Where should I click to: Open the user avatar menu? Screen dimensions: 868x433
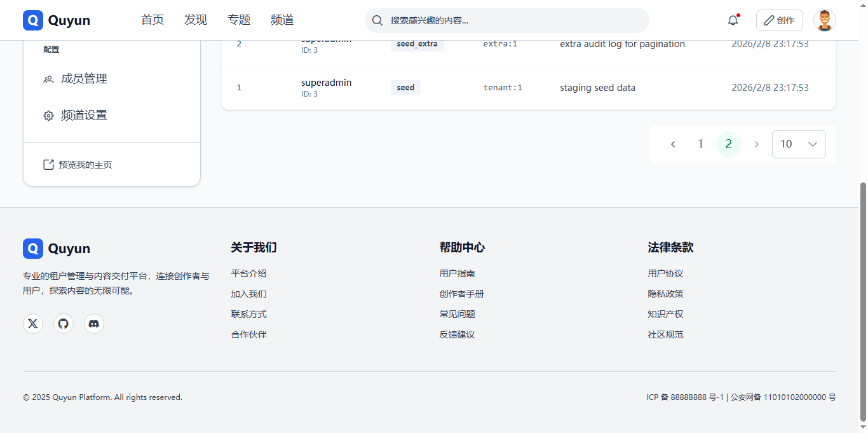pyautogui.click(x=824, y=20)
